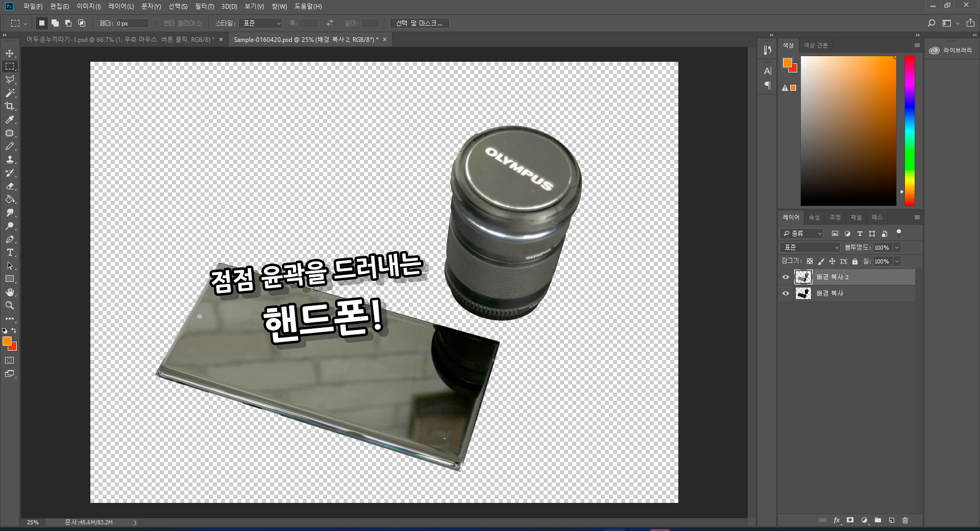Pick a color in the color field
This screenshot has height=531, width=980.
click(848, 131)
